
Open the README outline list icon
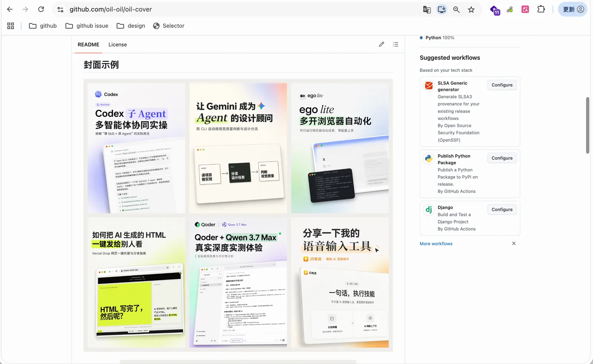395,44
